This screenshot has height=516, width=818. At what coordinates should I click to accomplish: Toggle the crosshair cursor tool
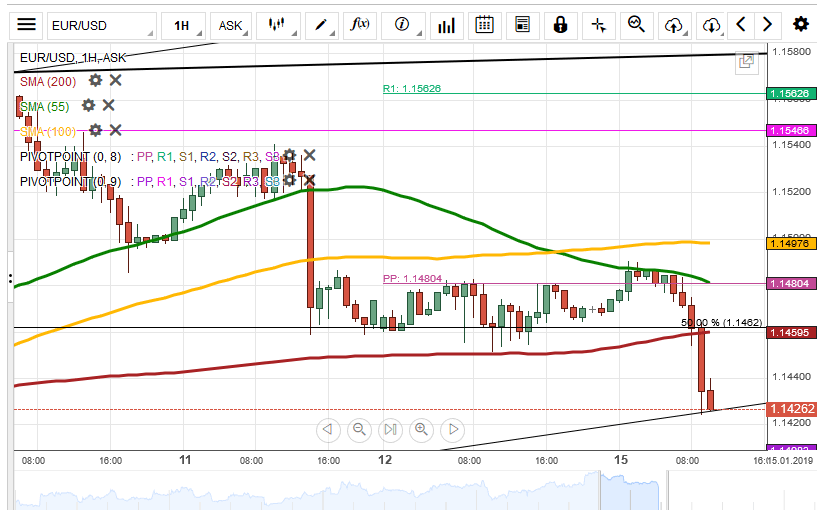click(598, 25)
